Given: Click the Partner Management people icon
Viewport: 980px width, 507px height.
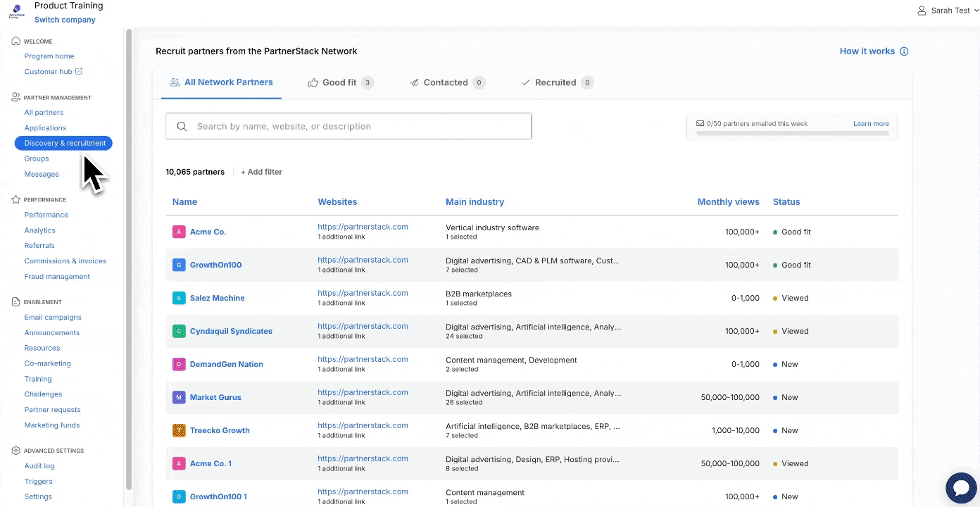Looking at the screenshot, I should click(x=15, y=97).
